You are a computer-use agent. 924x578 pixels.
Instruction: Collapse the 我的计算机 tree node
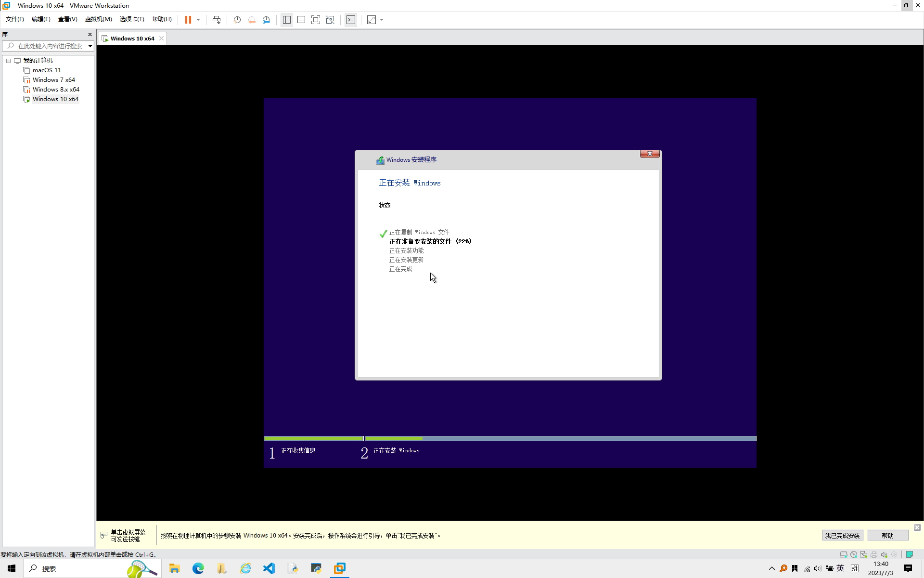[9, 61]
